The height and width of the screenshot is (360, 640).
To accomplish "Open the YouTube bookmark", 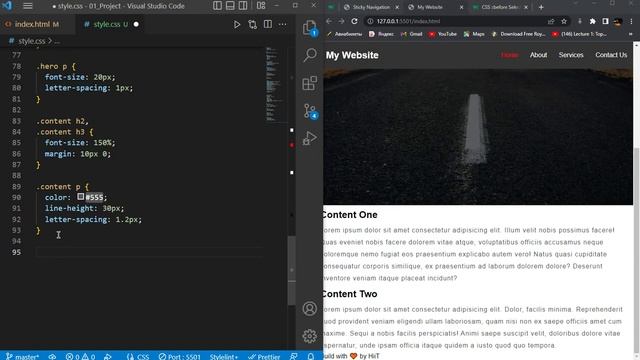I will click(x=442, y=34).
